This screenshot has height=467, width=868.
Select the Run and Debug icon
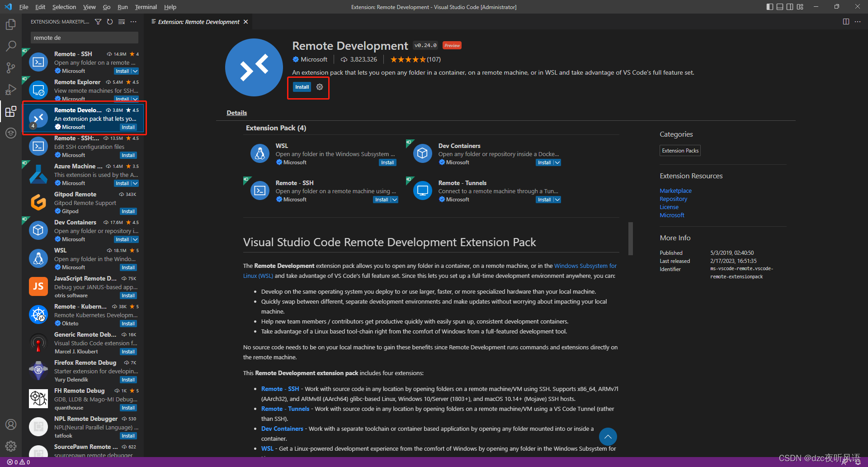pyautogui.click(x=10, y=89)
